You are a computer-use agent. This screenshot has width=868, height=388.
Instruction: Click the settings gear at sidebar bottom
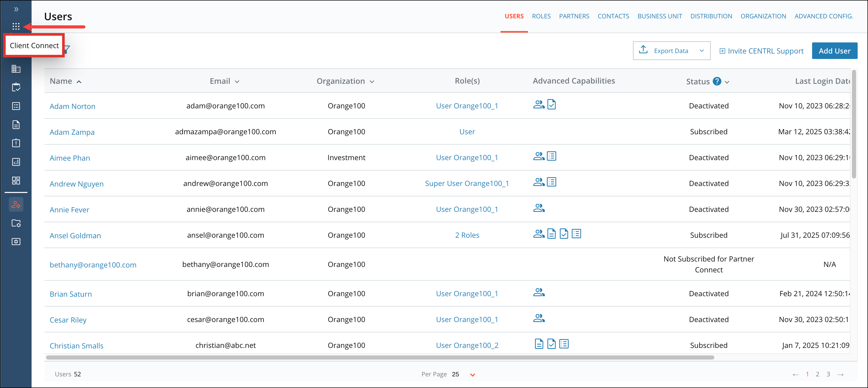(x=16, y=241)
